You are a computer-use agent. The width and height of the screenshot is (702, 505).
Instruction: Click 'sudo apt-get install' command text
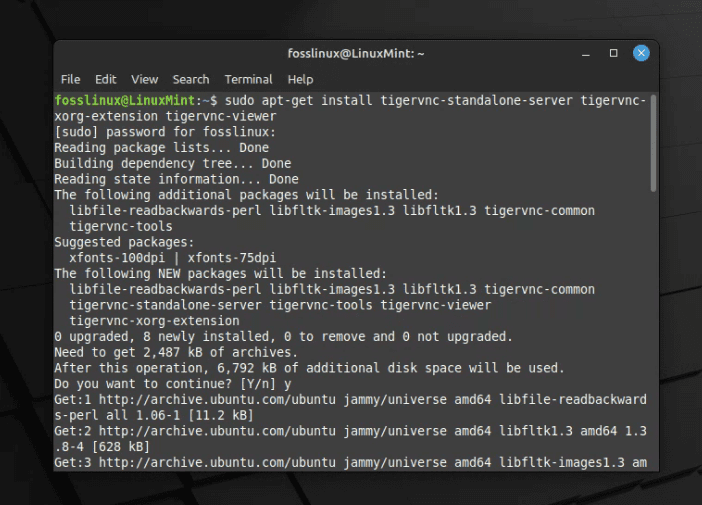click(298, 100)
